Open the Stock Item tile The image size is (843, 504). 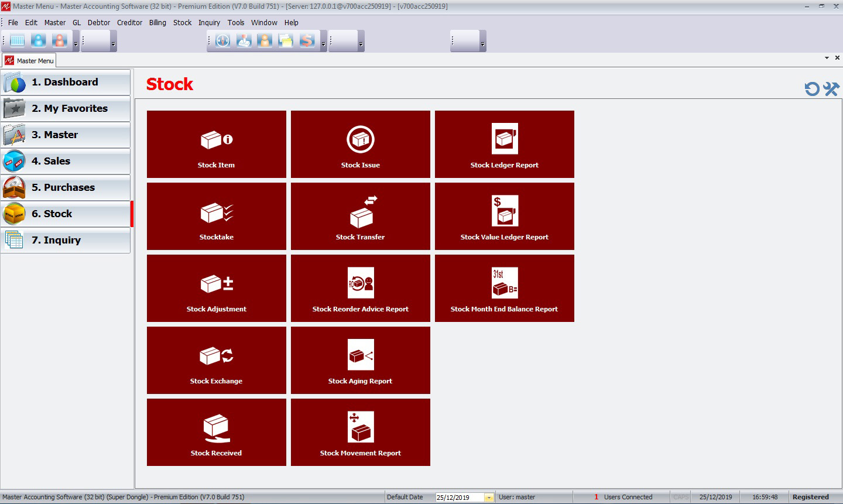217,144
